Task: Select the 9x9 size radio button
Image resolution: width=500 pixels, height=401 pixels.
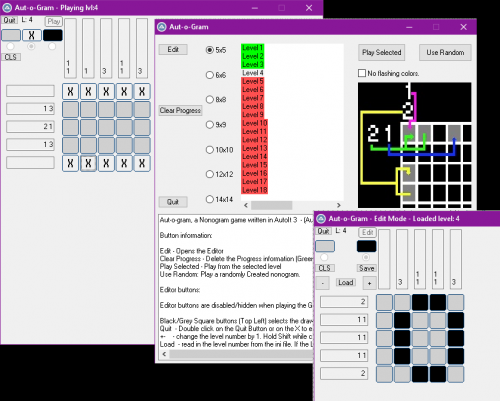Action: click(x=210, y=125)
